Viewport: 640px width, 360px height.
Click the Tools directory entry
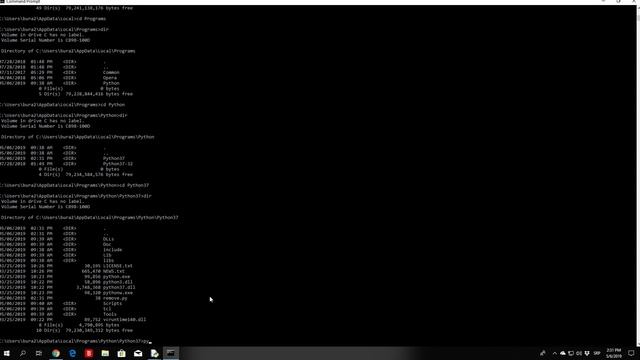[x=109, y=314]
